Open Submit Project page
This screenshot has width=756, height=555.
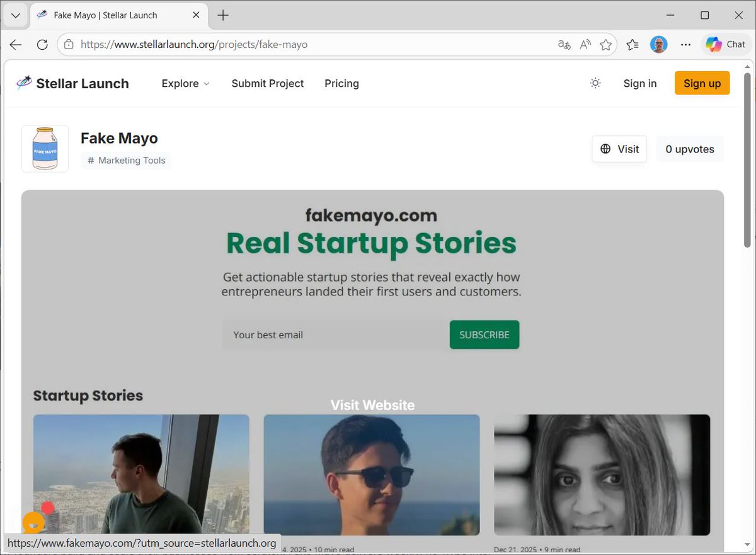point(268,83)
